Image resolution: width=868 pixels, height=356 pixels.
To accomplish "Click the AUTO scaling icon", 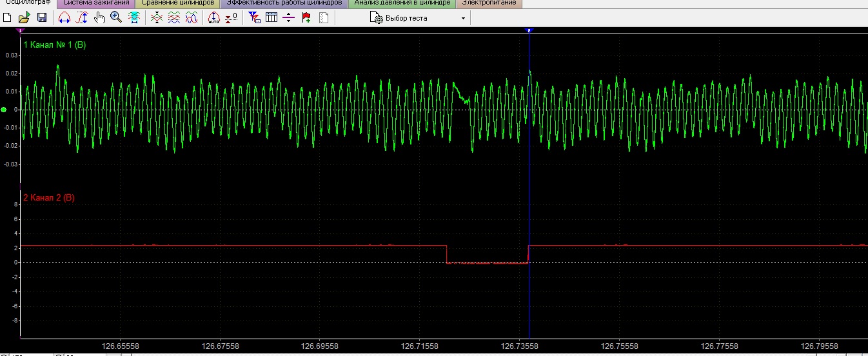I will click(x=215, y=18).
